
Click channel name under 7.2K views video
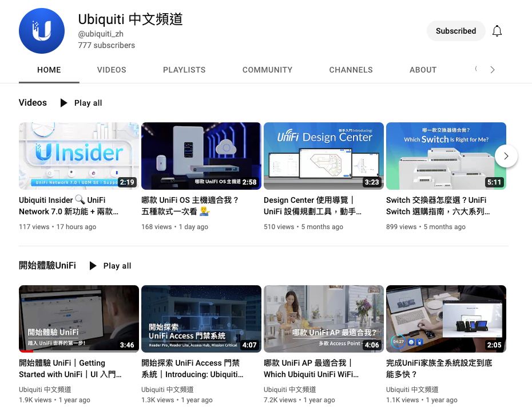coord(290,390)
